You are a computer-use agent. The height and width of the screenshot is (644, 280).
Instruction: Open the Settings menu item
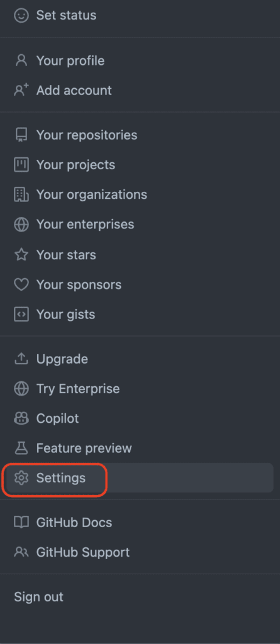pos(140,478)
